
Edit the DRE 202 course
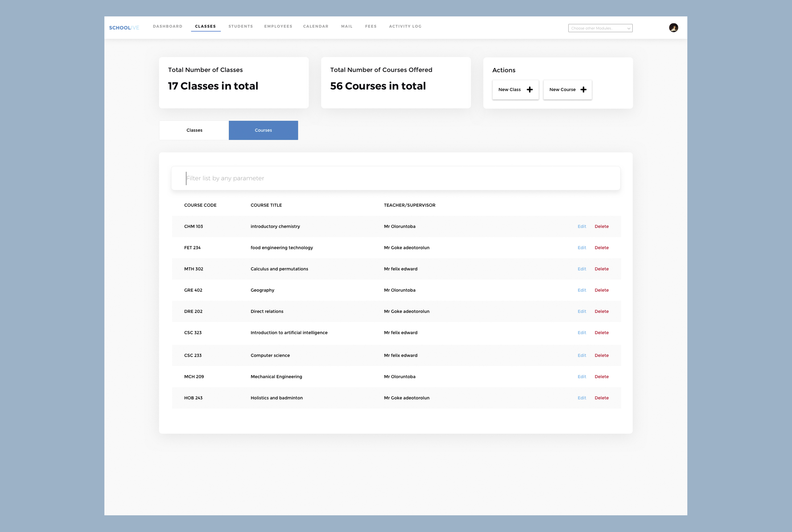tap(582, 312)
